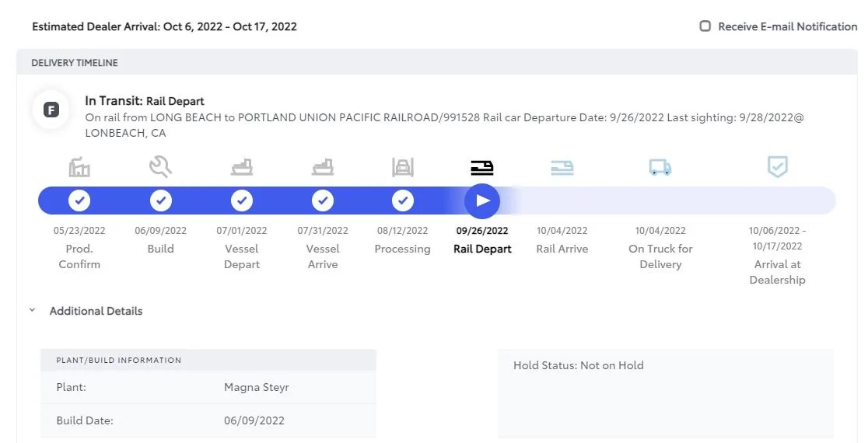Click the Vessel Depart label
The image size is (868, 443).
(x=242, y=256)
